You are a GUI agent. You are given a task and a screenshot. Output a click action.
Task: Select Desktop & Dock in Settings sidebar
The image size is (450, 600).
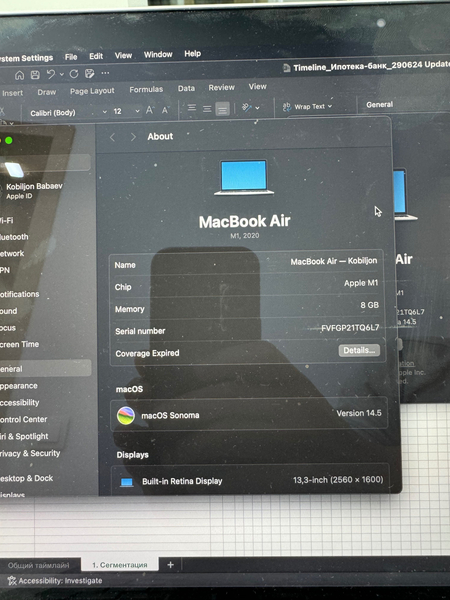(27, 478)
